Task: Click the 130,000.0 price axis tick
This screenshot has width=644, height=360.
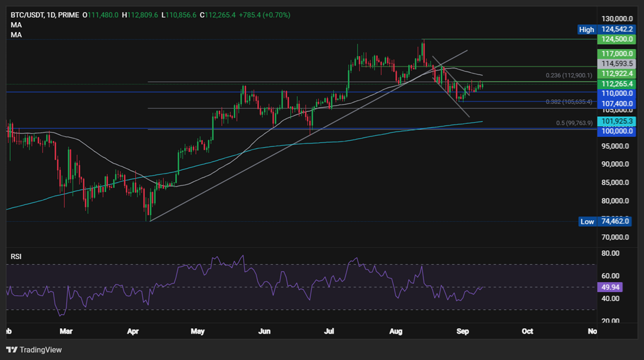Action: click(617, 19)
